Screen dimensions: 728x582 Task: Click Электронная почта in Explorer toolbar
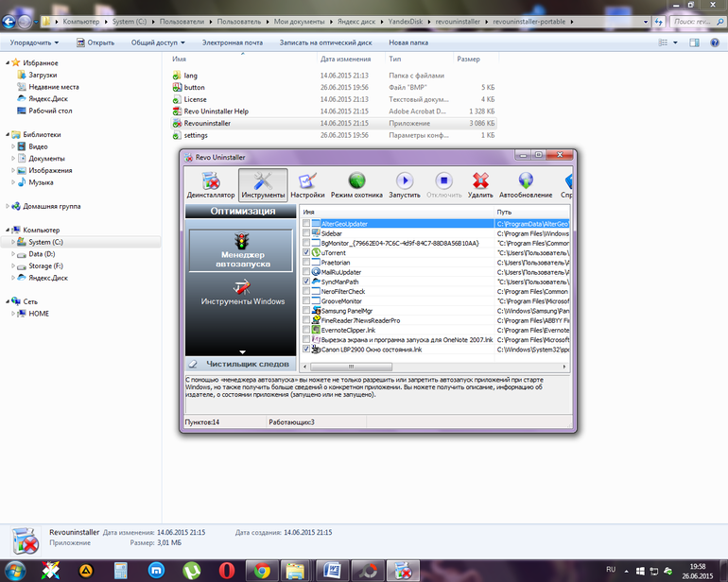point(233,43)
